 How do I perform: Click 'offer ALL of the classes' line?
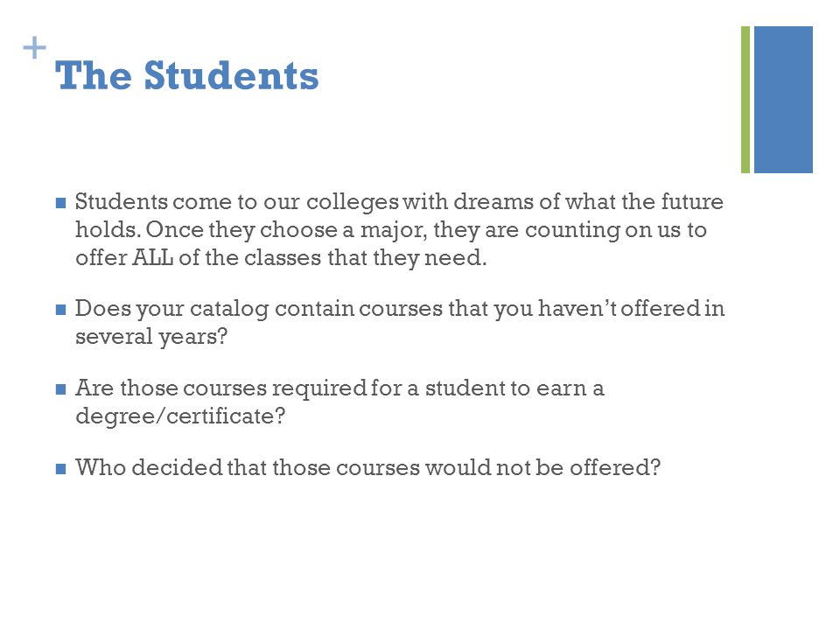281,258
